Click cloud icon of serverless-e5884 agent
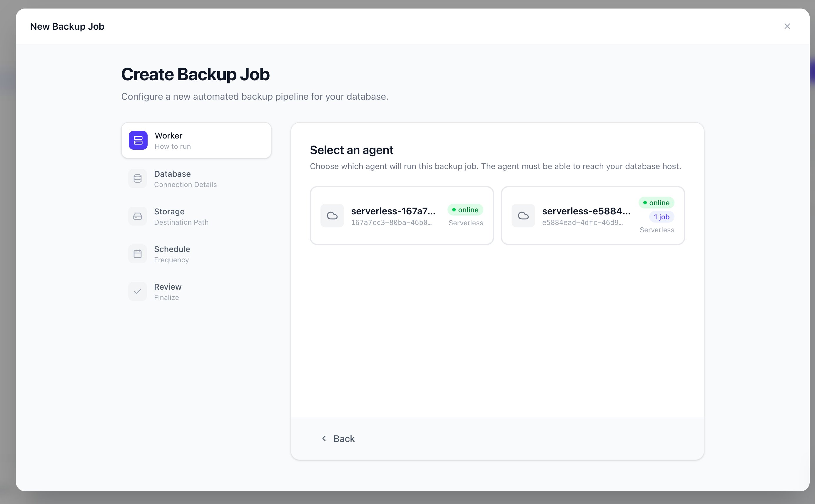This screenshot has height=504, width=815. 523,216
